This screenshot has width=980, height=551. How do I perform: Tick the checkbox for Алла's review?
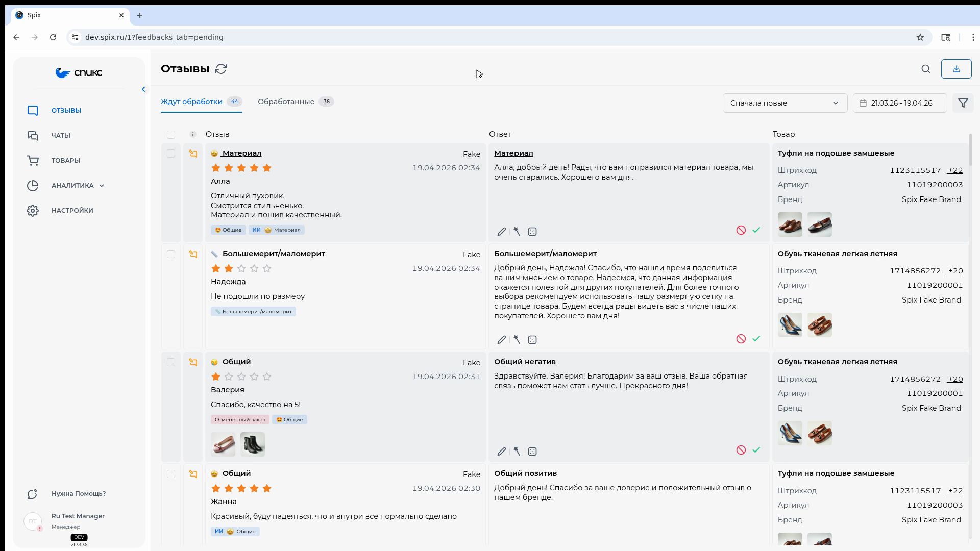pos(171,154)
